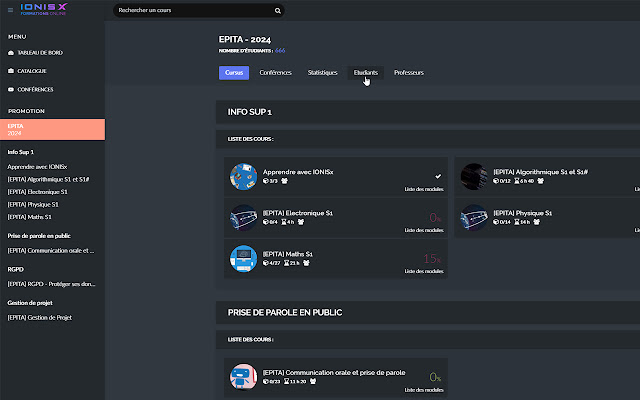Viewport: 640px width, 400px height.
Task: Open Liste des modules for Apprendre avec IONISx
Action: click(424, 189)
